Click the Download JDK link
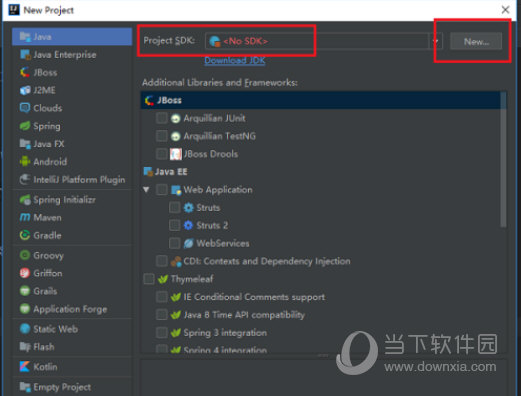 click(235, 60)
